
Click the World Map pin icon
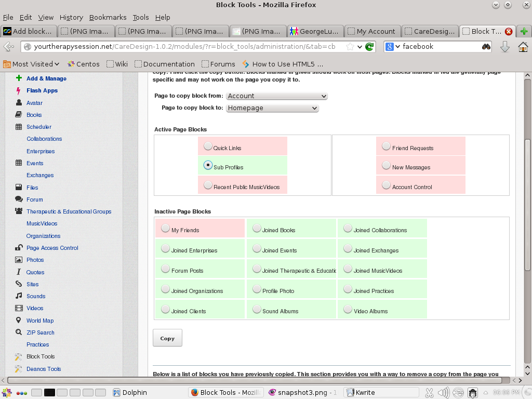(19, 321)
